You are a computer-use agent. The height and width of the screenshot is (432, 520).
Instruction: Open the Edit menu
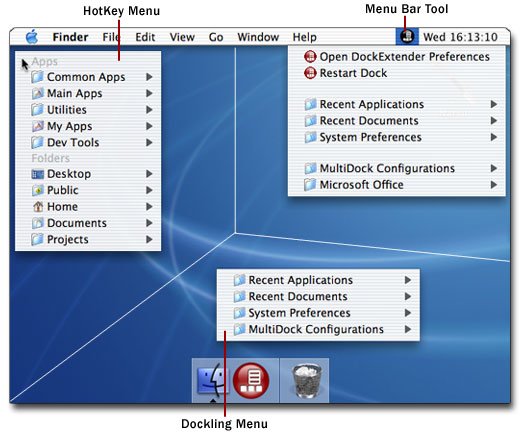[145, 37]
